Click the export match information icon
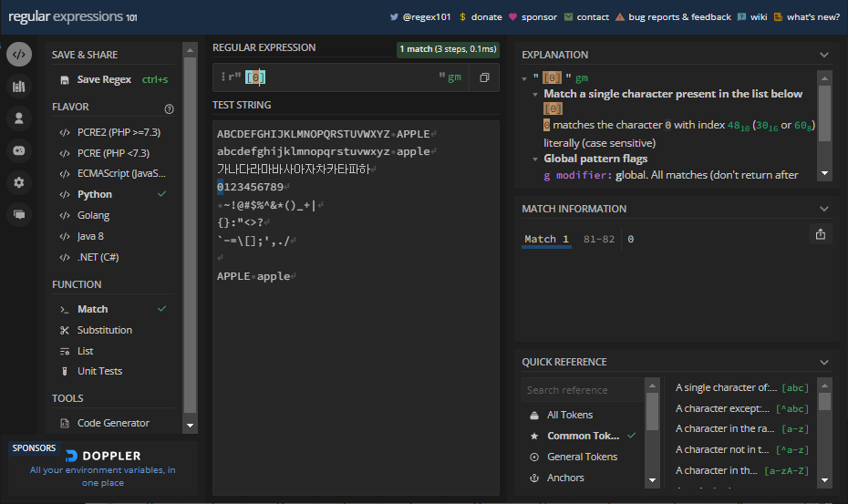The width and height of the screenshot is (848, 504). click(x=821, y=234)
